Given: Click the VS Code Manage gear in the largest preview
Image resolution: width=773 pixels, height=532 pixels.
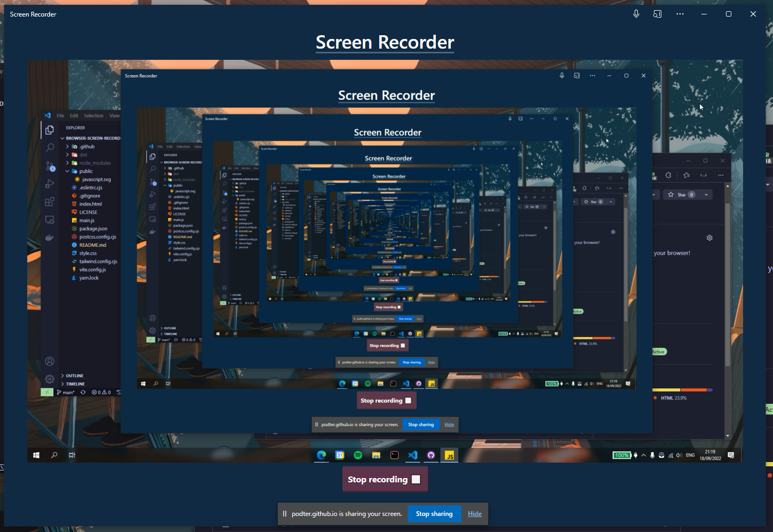Looking at the screenshot, I should [50, 379].
